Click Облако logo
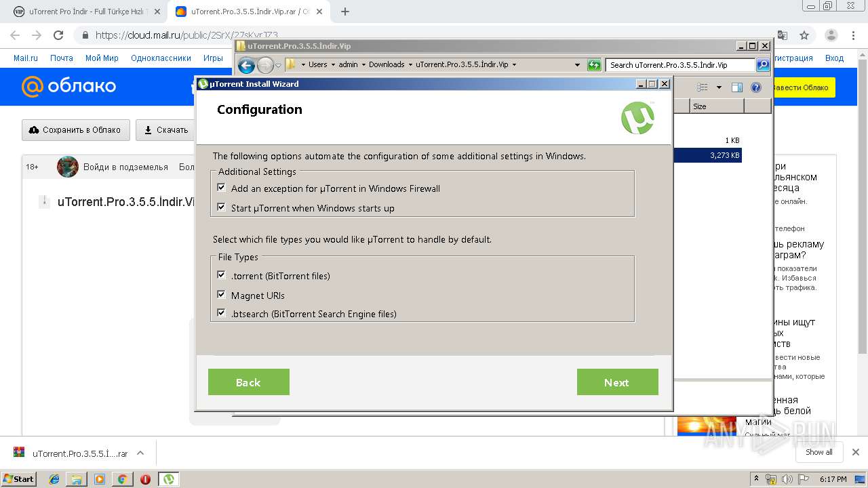This screenshot has width=868, height=488. pos(68,86)
